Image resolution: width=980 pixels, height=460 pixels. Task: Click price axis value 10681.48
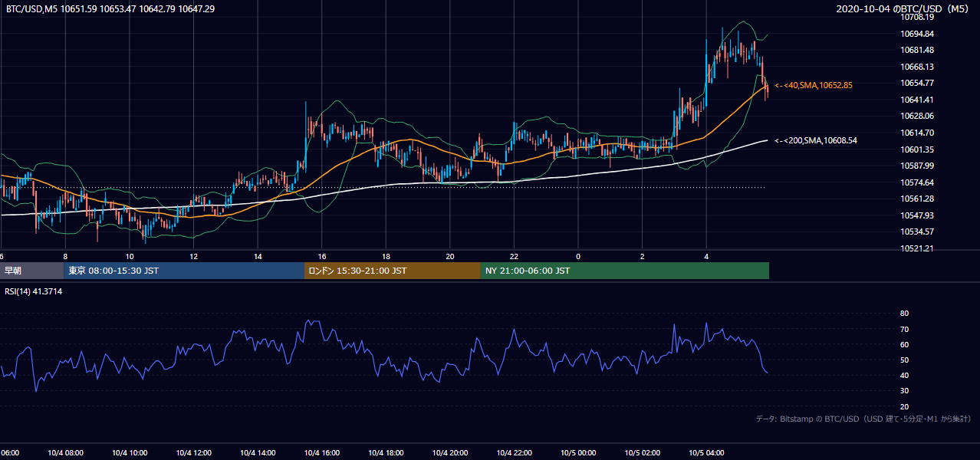(918, 50)
